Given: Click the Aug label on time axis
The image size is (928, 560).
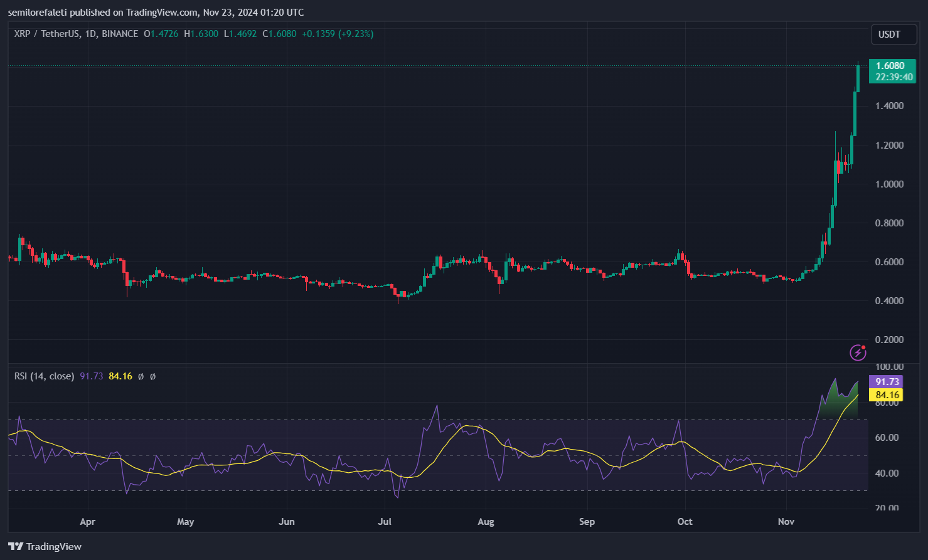Looking at the screenshot, I should [486, 522].
